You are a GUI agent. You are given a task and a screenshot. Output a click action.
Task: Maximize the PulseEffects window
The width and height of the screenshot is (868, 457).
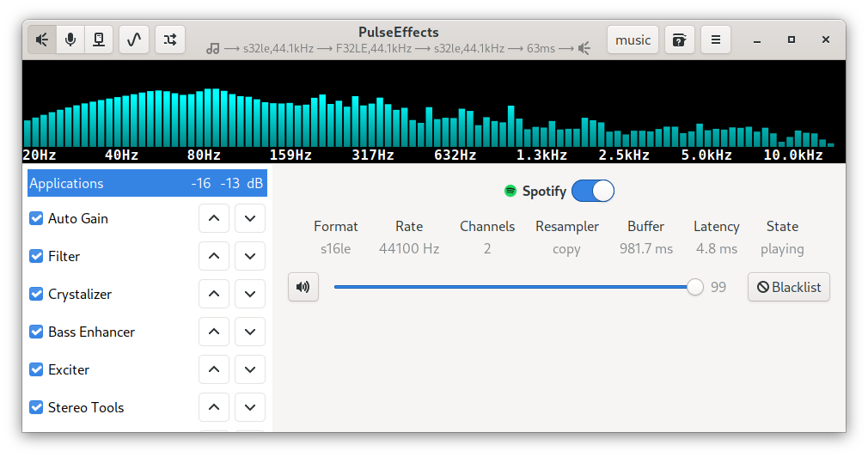791,40
